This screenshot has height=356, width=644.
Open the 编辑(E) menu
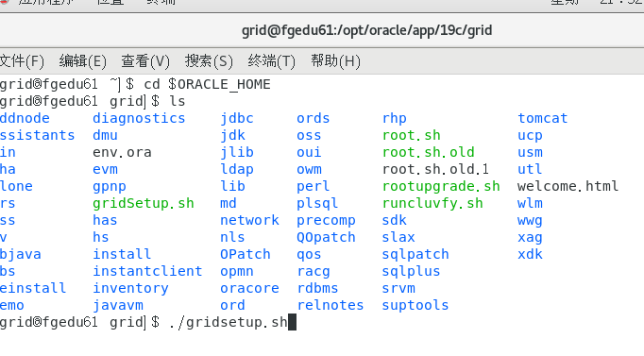click(x=82, y=61)
